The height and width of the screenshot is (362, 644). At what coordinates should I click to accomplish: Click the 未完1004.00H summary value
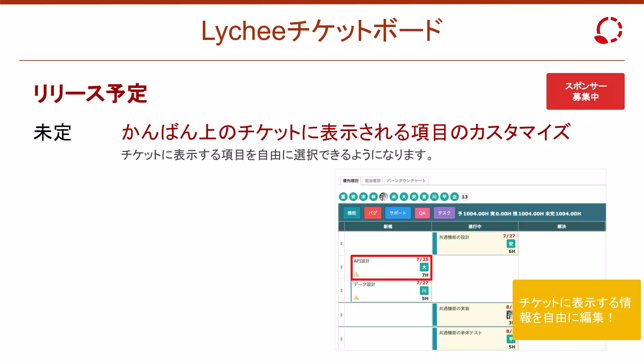563,214
